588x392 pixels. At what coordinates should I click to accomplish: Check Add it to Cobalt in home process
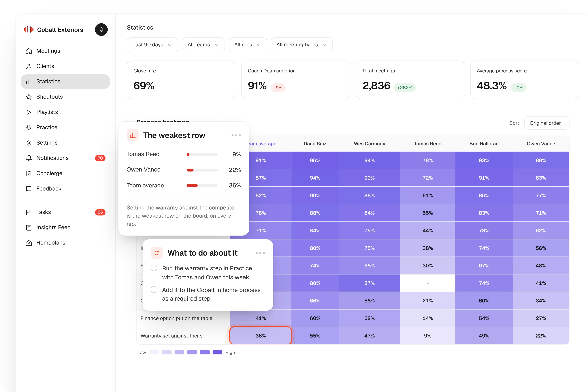[x=154, y=290]
